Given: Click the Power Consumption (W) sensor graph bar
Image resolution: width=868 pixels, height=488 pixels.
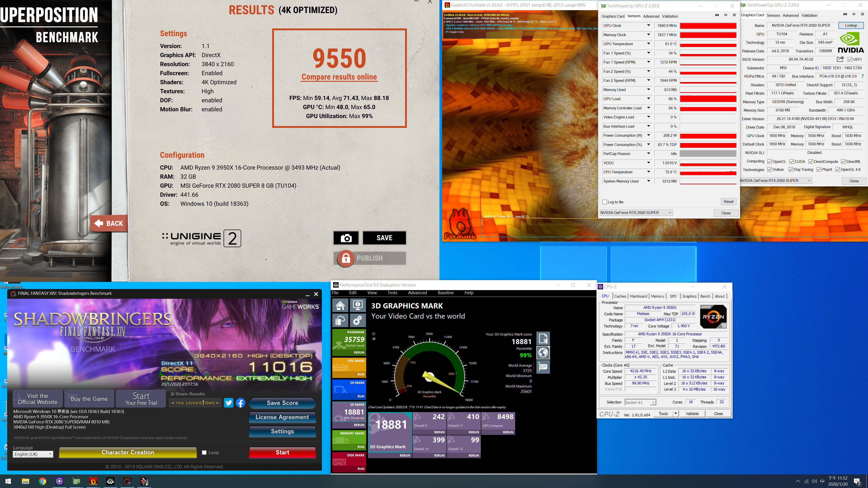Looking at the screenshot, I should pos(708,135).
